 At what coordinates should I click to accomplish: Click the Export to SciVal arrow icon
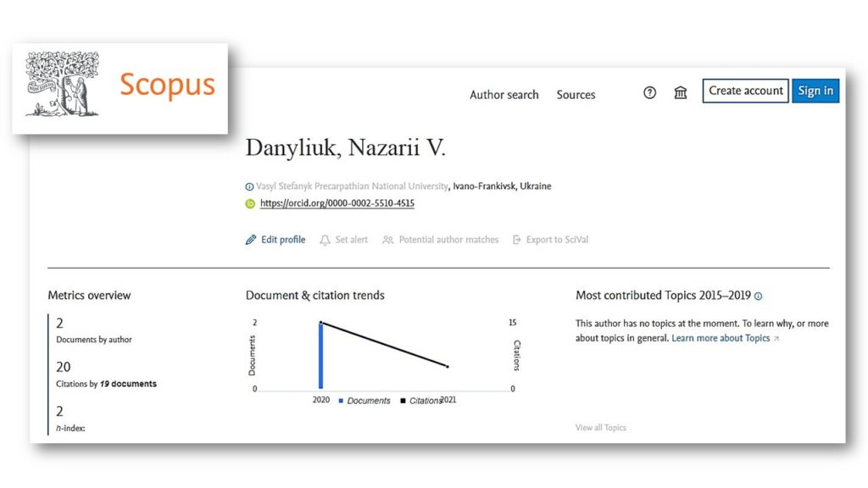(516, 240)
